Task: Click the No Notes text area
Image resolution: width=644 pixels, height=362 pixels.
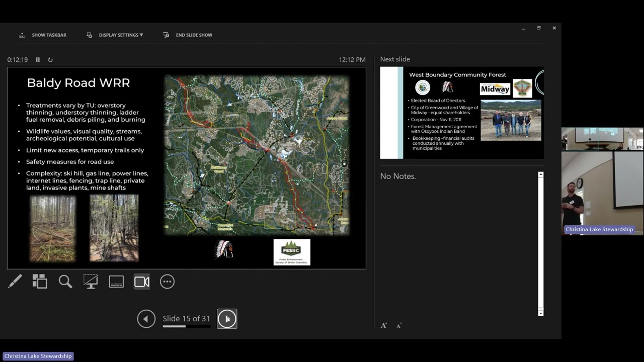Action: click(398, 176)
